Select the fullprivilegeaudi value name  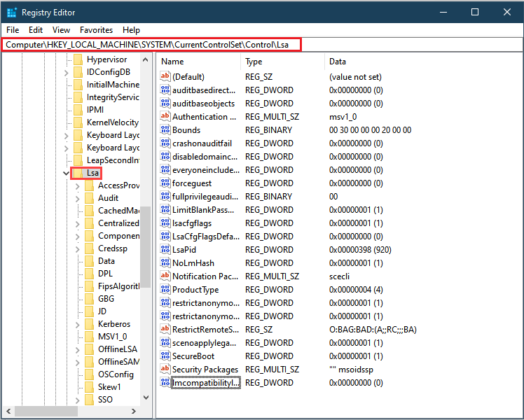click(205, 197)
